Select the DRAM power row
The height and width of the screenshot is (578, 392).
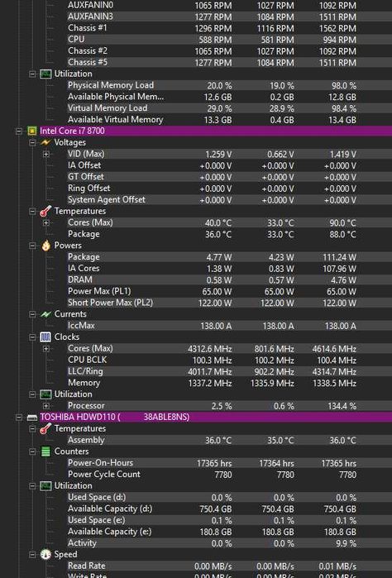pos(229,279)
